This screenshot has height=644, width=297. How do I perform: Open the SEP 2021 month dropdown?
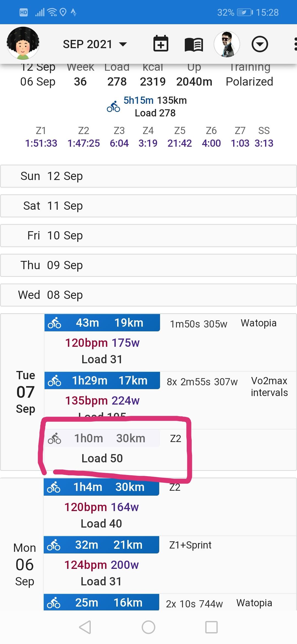point(95,44)
